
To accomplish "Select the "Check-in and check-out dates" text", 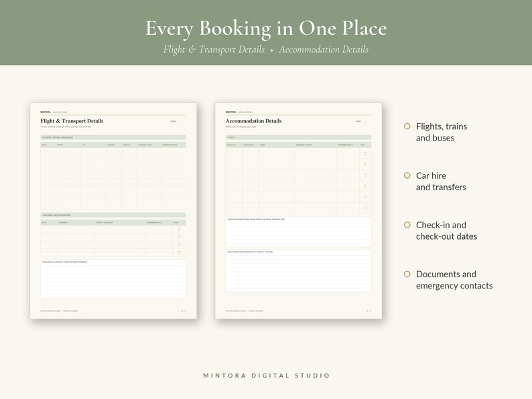I will 446,230.
